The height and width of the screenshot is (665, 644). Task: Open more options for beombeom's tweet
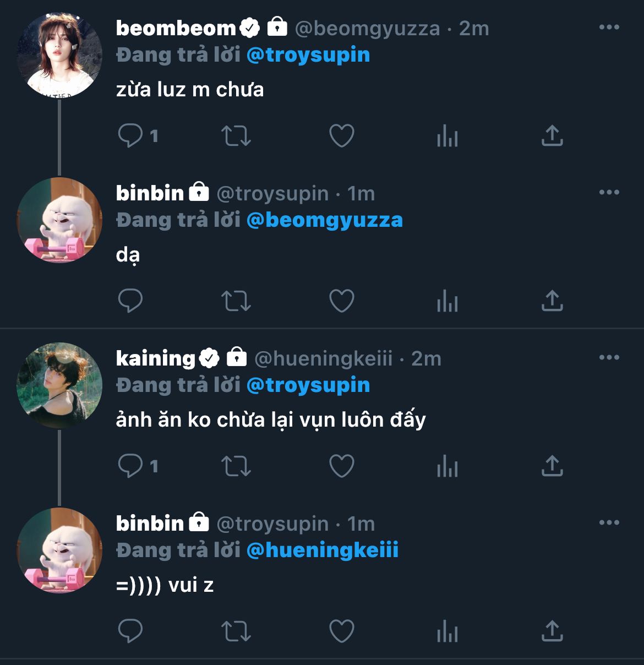coord(609,28)
